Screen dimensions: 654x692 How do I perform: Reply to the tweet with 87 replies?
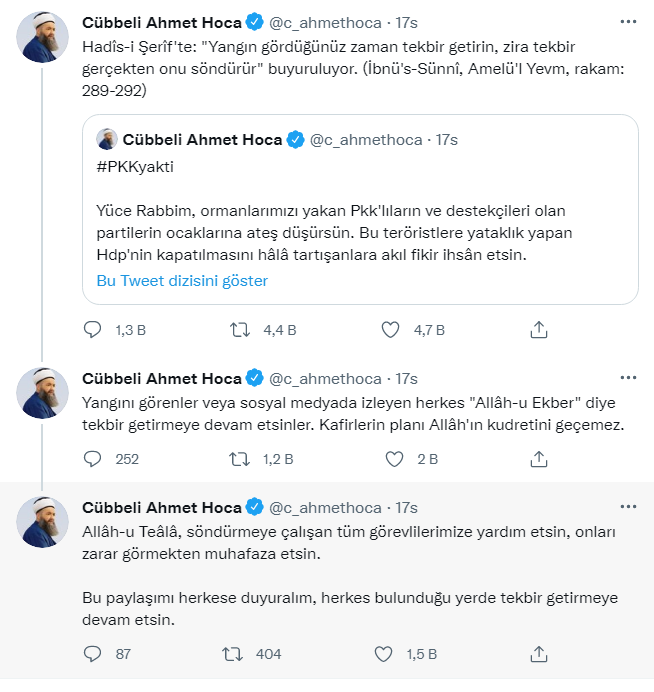(x=92, y=654)
